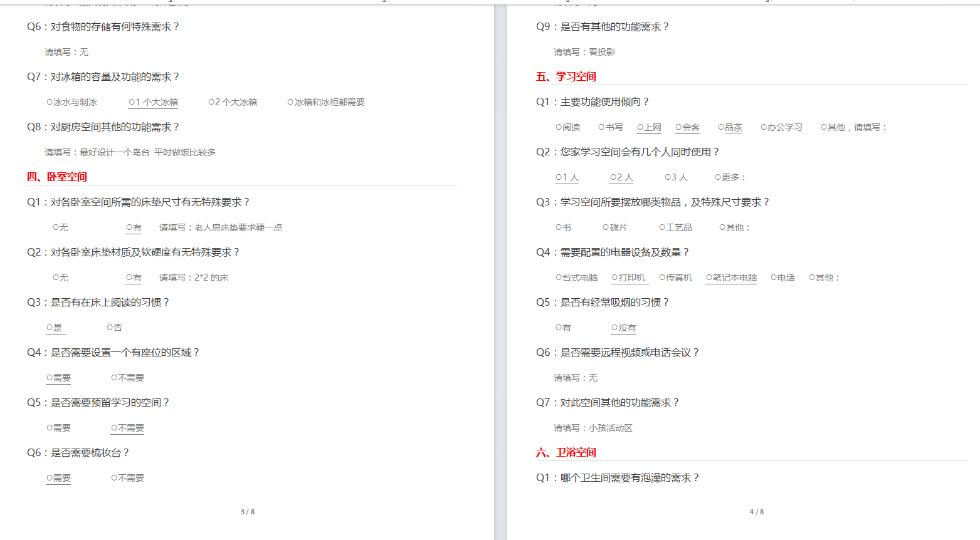Select the 上网 usage option
This screenshot has width=980, height=540.
(649, 127)
